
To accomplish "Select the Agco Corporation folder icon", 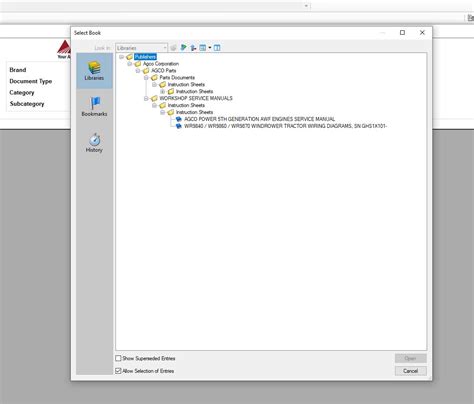I will pyautogui.click(x=138, y=64).
